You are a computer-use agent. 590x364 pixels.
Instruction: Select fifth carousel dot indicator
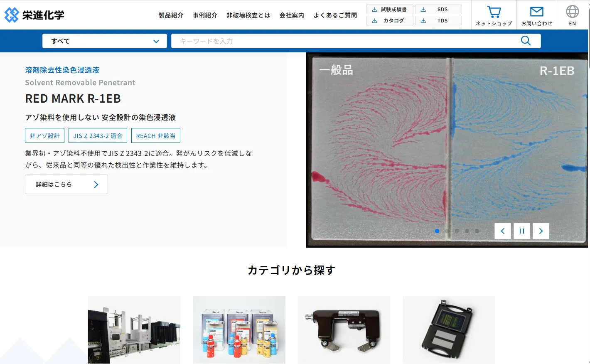(x=477, y=231)
